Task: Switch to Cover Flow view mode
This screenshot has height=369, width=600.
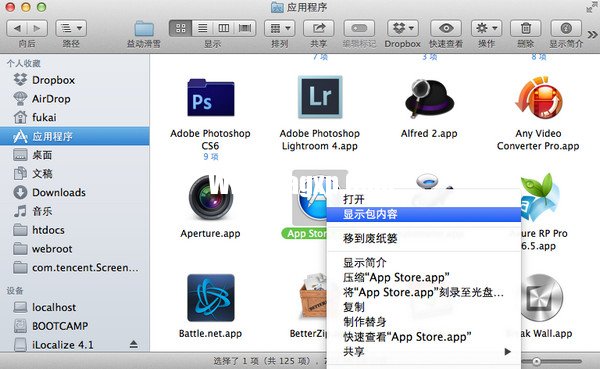Action: 245,28
